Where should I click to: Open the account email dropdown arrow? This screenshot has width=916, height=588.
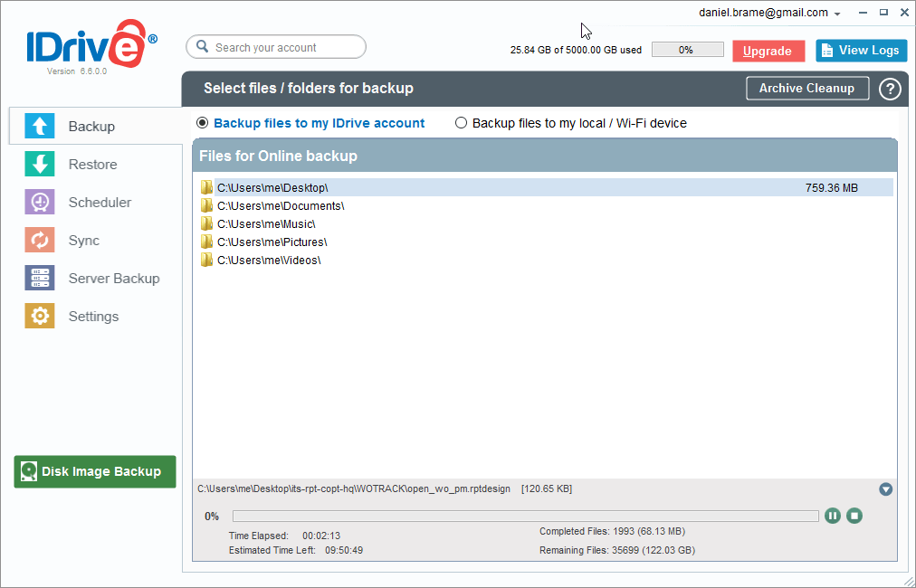coord(837,14)
